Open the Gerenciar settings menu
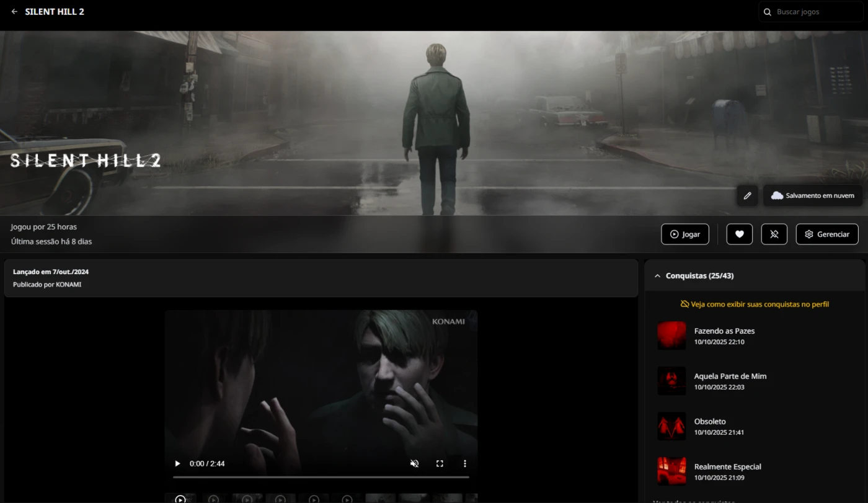 click(x=827, y=234)
